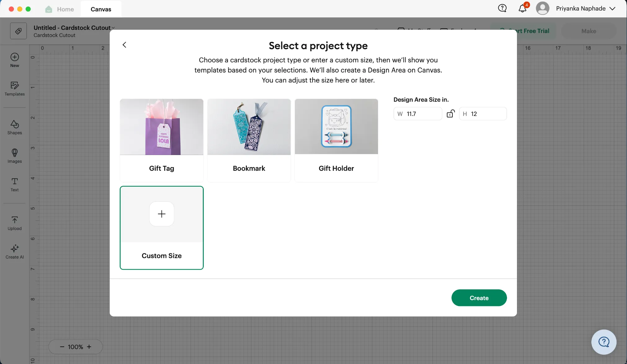Select the Gift Tag project thumbnail
Screen dimensions: 627x364
point(162,127)
